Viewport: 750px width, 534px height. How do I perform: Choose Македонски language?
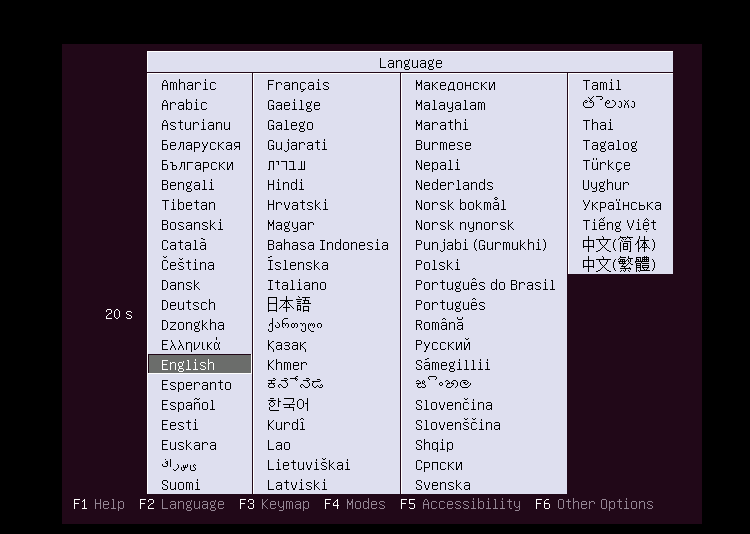click(x=455, y=85)
